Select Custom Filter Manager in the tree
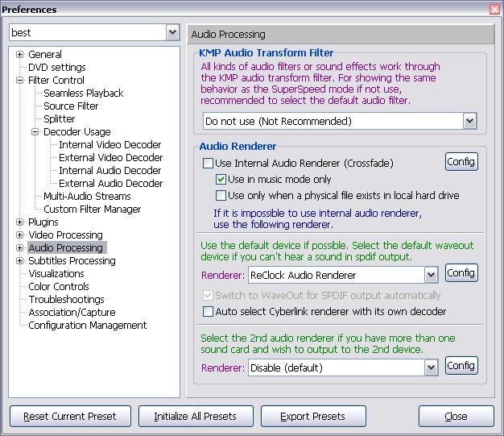504x436 pixels. coord(92,210)
